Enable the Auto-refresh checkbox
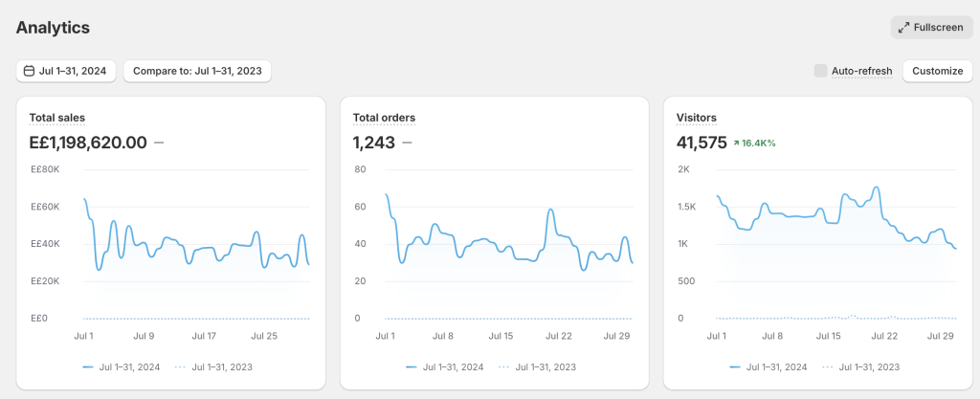 coord(820,71)
